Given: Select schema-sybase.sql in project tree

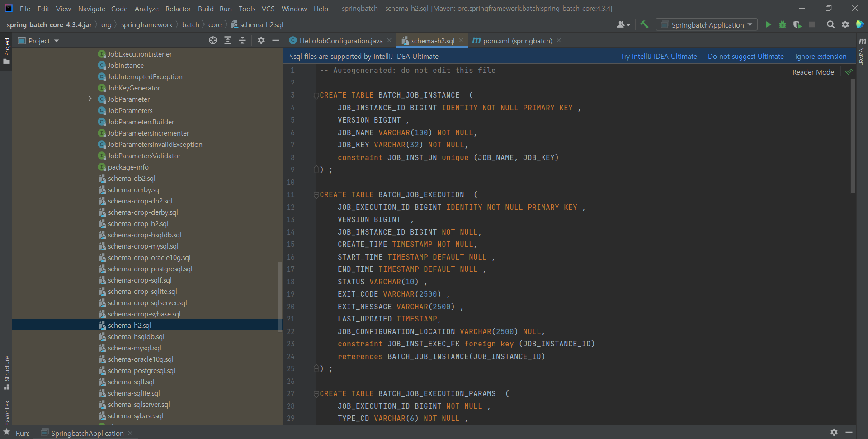Looking at the screenshot, I should (x=135, y=416).
